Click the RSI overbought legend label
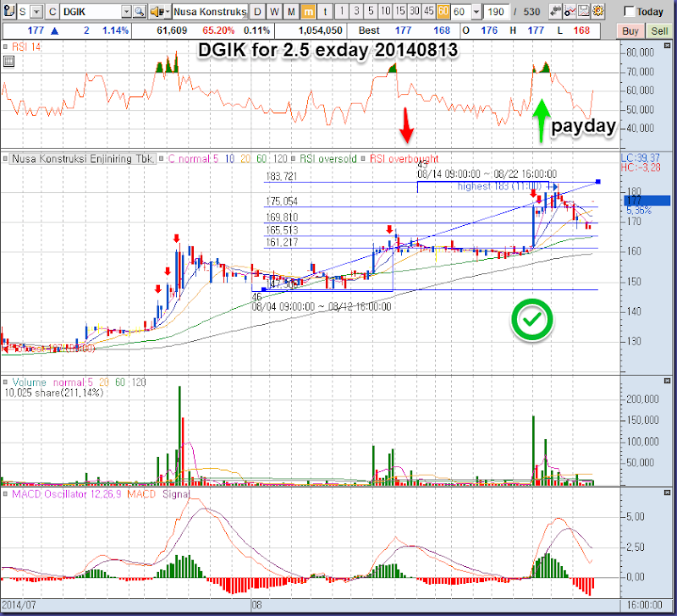 [405, 159]
